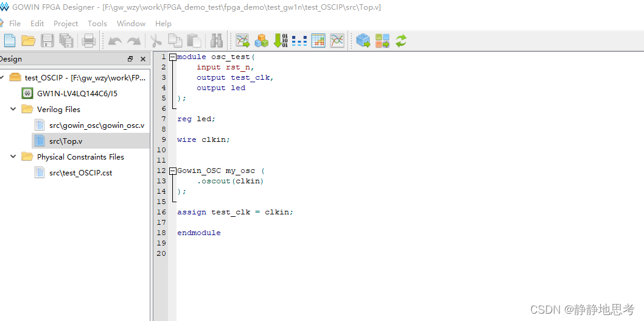The image size is (644, 321).
Task: Float the Design panel
Action: 131,59
